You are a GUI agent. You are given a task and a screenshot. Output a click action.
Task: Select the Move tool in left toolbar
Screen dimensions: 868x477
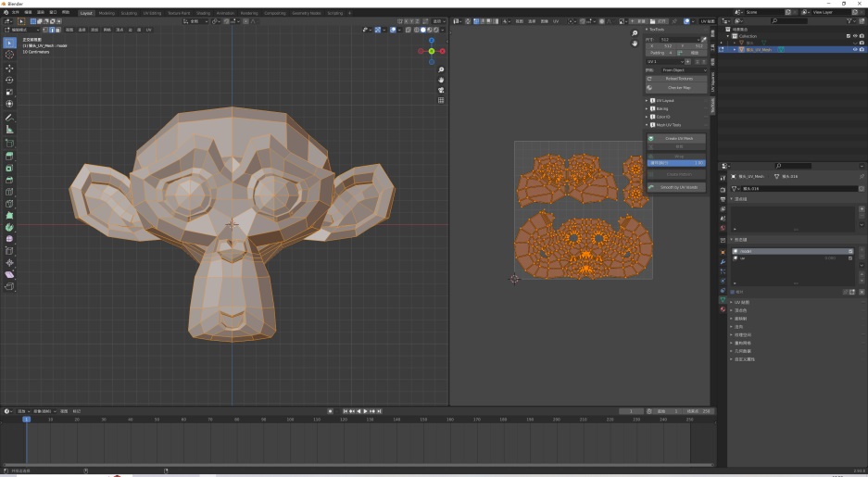9,68
